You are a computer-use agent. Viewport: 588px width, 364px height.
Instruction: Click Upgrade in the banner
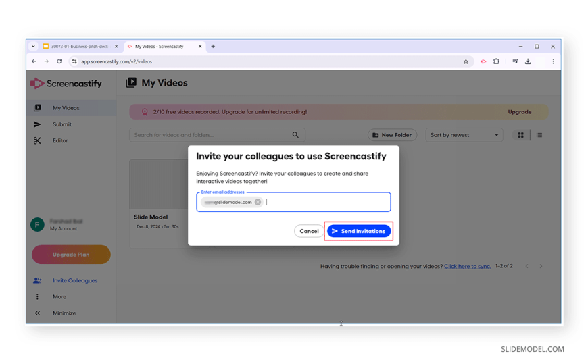click(x=519, y=111)
